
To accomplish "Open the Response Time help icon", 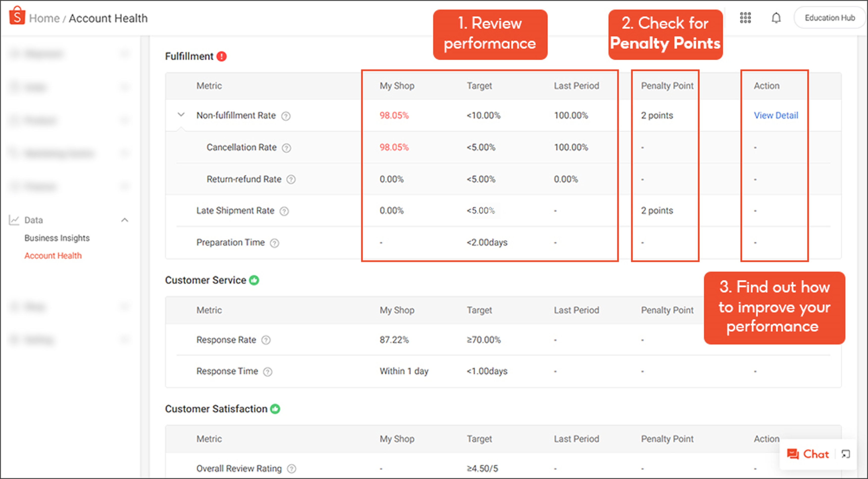I will 268,372.
